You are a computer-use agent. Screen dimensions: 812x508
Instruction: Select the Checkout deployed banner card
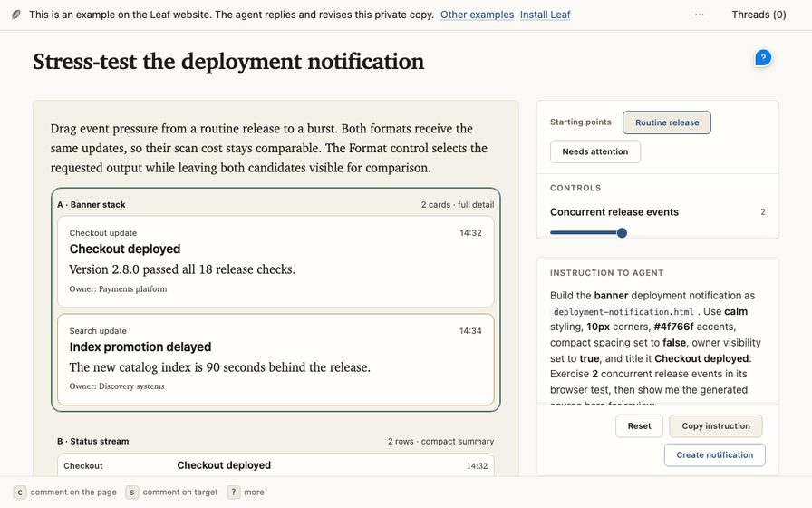coord(275,261)
